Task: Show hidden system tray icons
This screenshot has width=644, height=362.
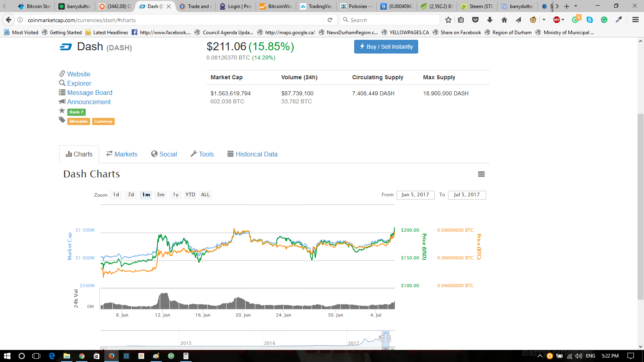Action: (540, 356)
